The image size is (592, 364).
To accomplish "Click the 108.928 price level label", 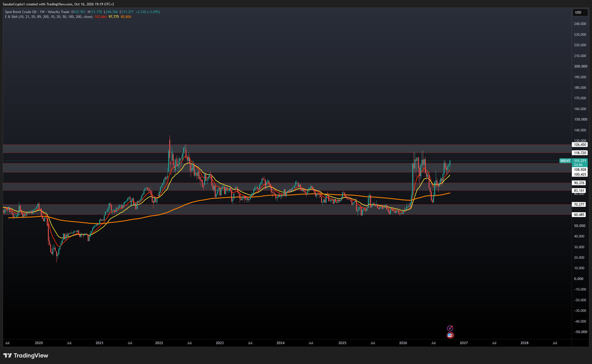I will click(x=580, y=169).
